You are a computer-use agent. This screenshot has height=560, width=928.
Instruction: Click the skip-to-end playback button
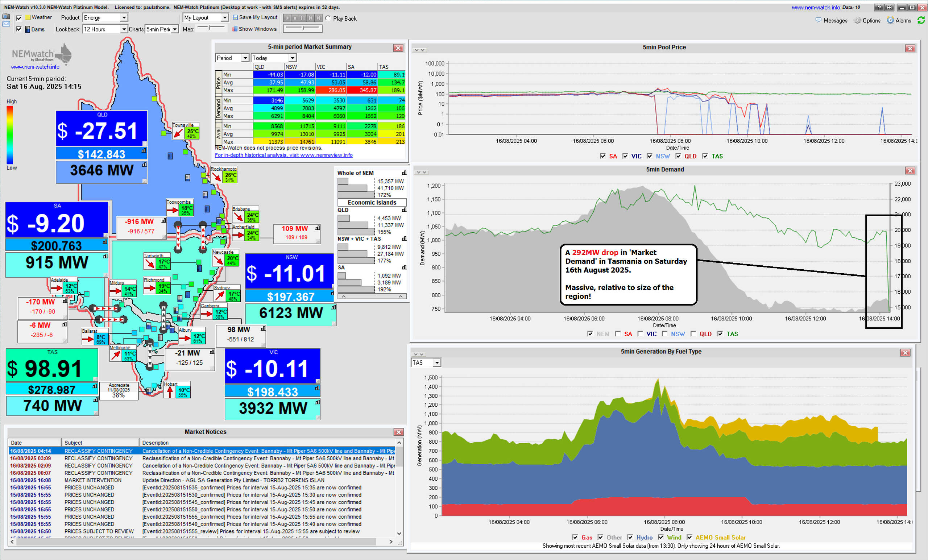(x=319, y=18)
